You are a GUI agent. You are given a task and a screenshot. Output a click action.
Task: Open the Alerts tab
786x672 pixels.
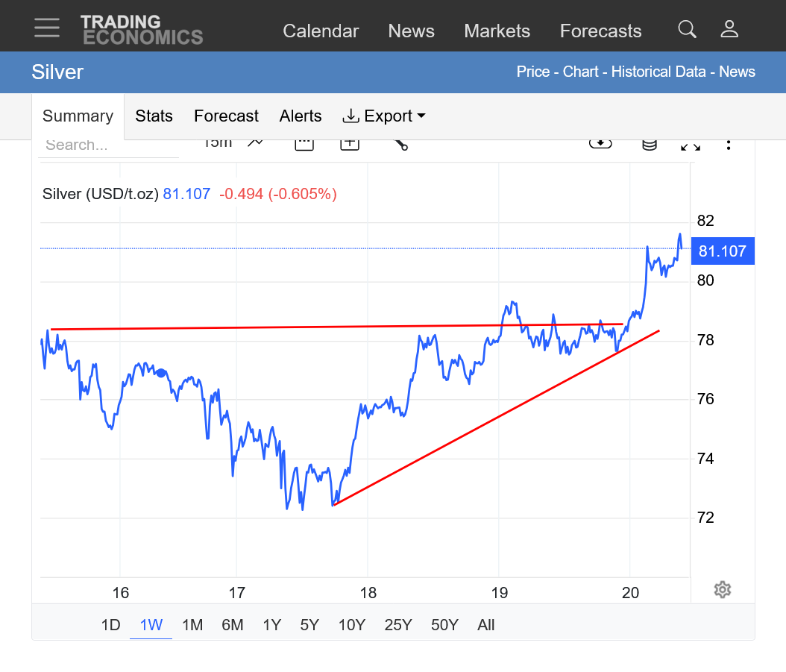pyautogui.click(x=301, y=116)
